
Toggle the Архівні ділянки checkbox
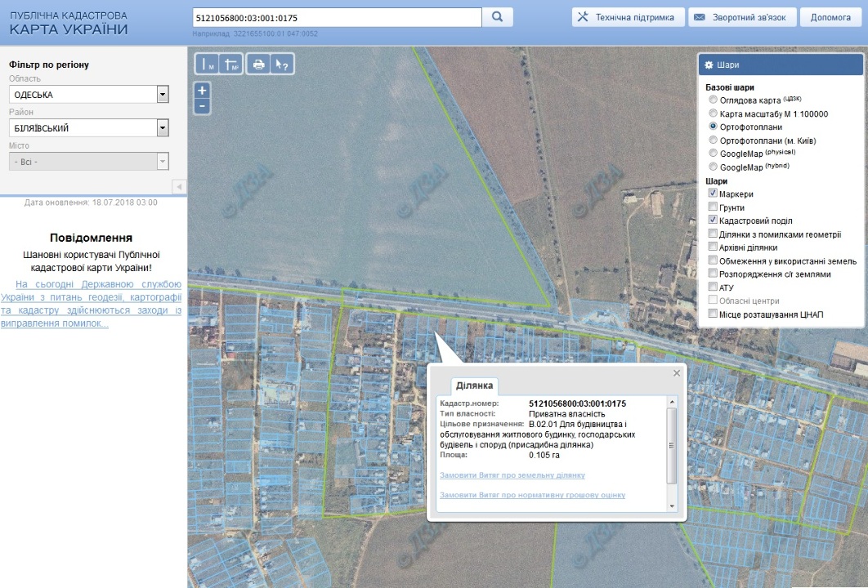point(713,247)
